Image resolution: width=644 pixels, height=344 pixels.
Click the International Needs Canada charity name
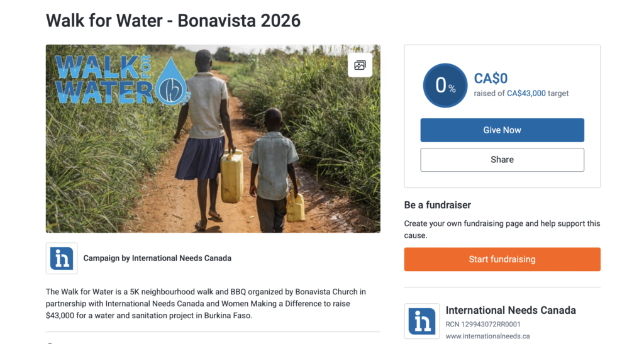click(x=511, y=310)
